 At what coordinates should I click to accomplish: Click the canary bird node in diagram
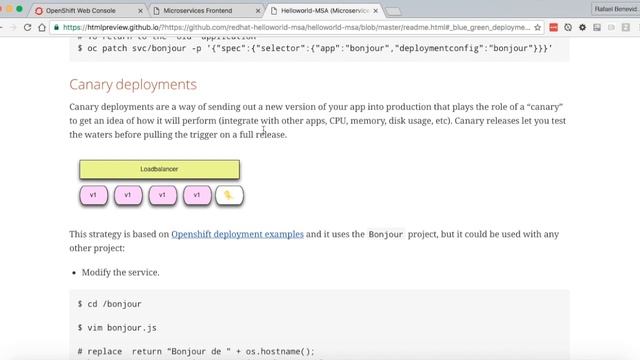pyautogui.click(x=229, y=195)
